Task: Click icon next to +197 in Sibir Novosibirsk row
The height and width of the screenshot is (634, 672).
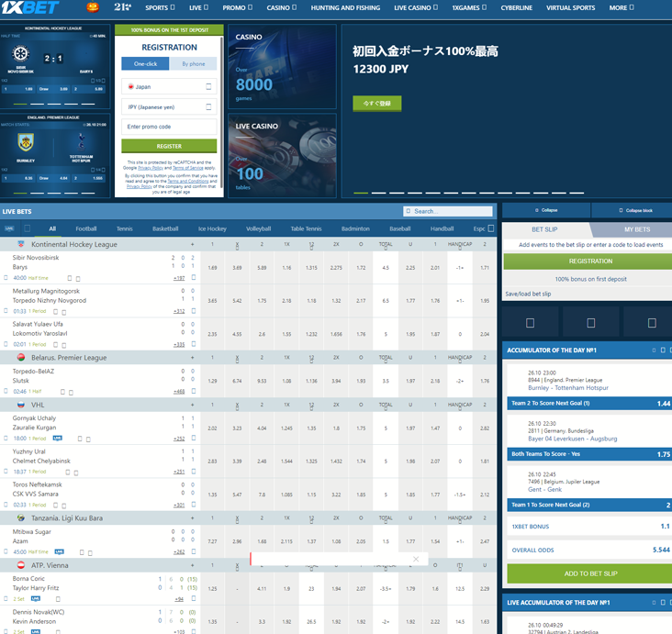Action: (x=194, y=278)
